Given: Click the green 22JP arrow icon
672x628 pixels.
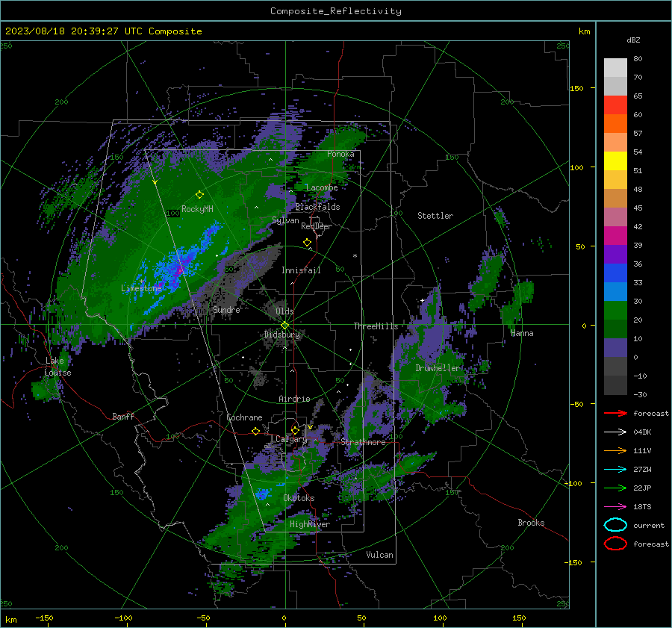Looking at the screenshot, I should click(615, 488).
